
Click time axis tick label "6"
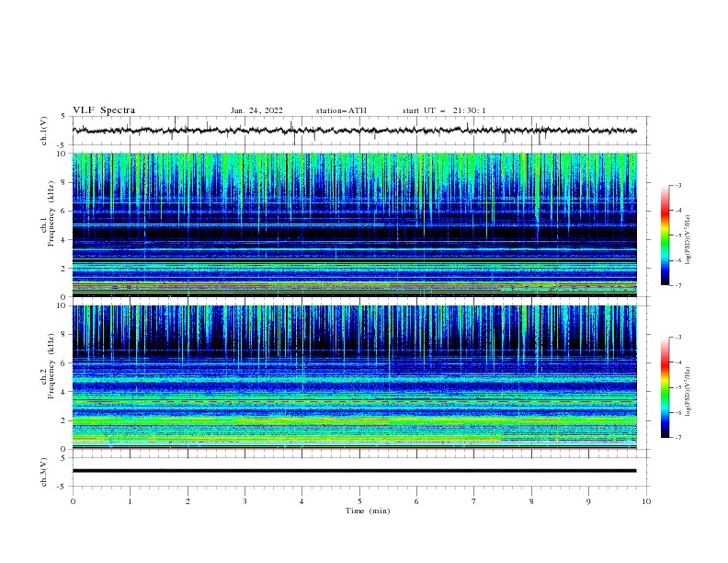click(x=416, y=501)
